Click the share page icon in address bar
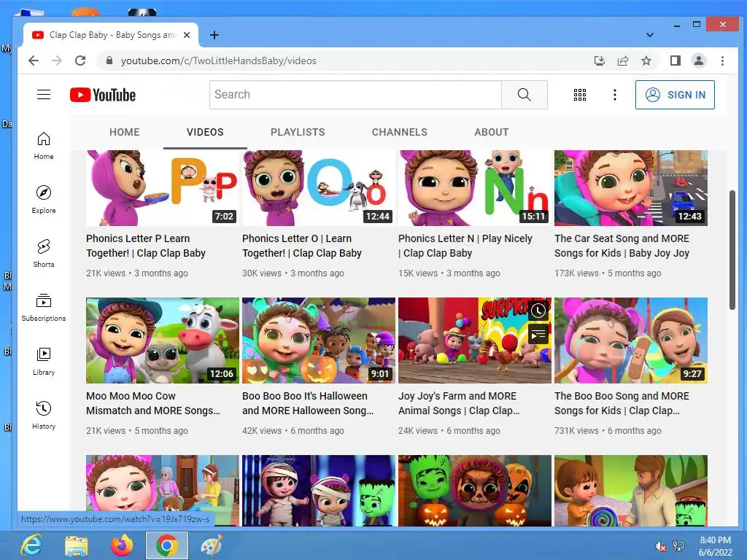Viewport: 747px width, 560px height. 623,61
